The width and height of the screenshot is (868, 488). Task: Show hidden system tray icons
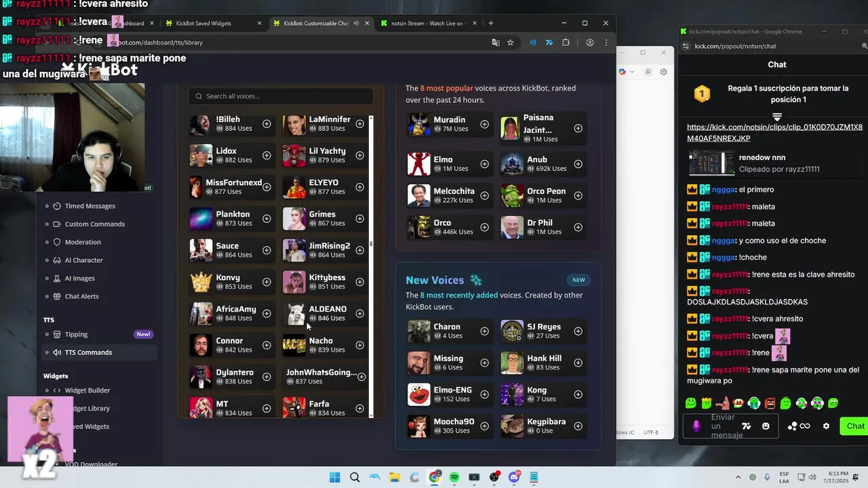click(x=738, y=477)
